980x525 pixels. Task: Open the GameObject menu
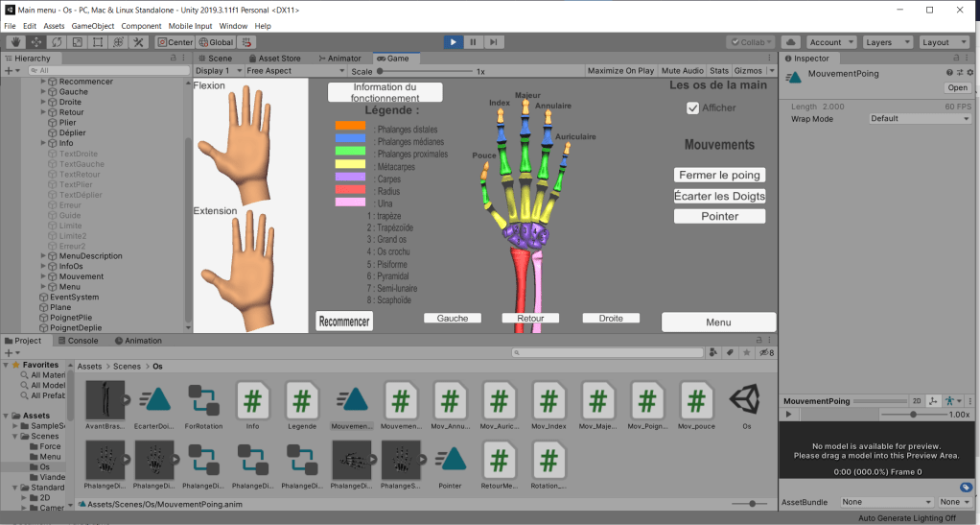(x=93, y=26)
